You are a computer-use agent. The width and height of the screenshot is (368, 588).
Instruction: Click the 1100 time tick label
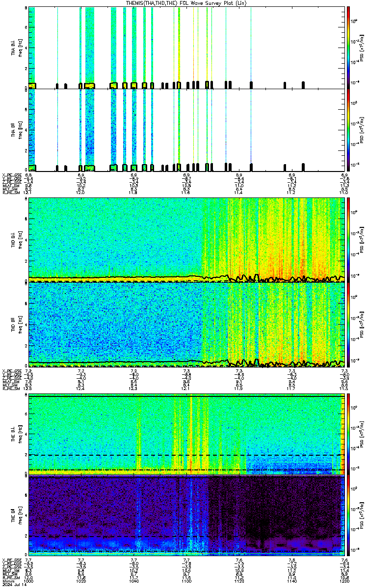click(186, 582)
